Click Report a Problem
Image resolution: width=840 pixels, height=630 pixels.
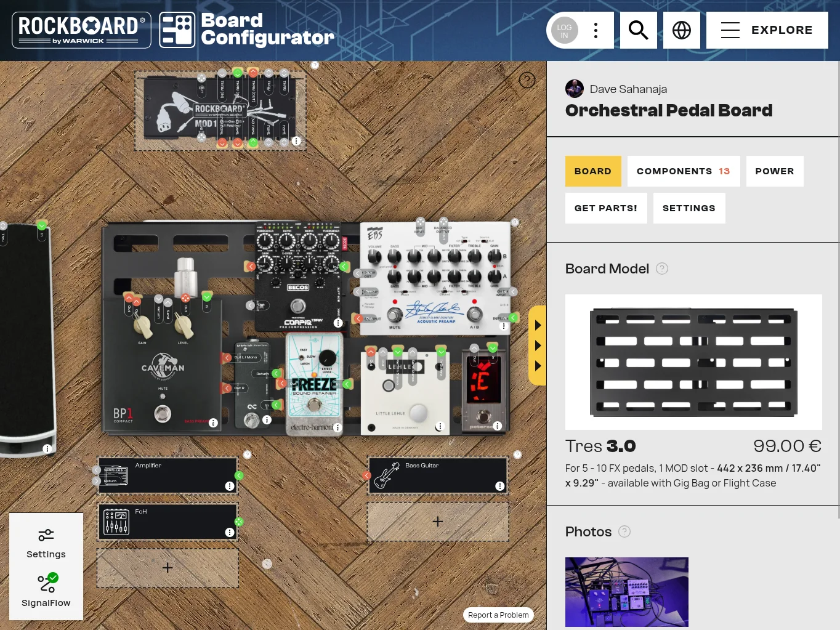[498, 615]
